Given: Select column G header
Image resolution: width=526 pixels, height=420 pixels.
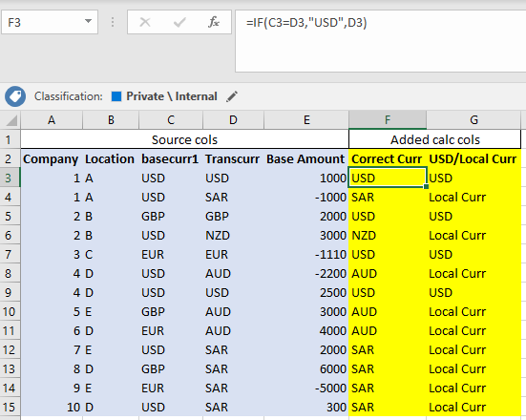Looking at the screenshot, I should click(x=473, y=120).
